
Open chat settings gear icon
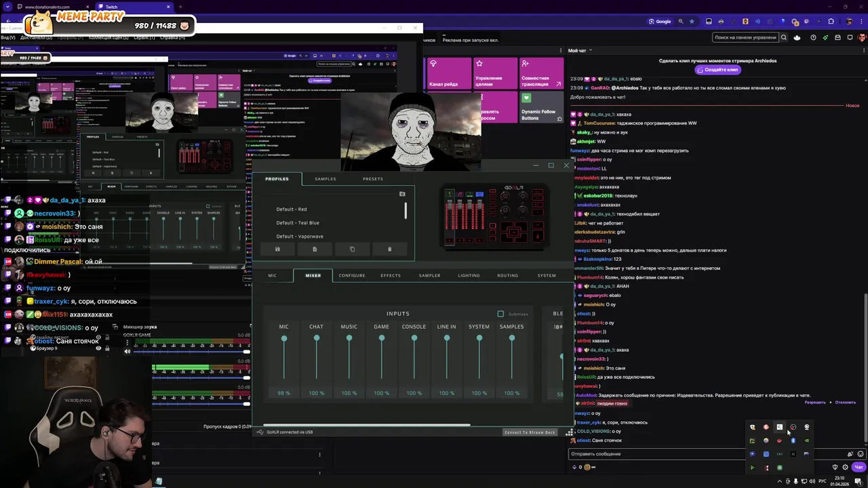click(845, 467)
